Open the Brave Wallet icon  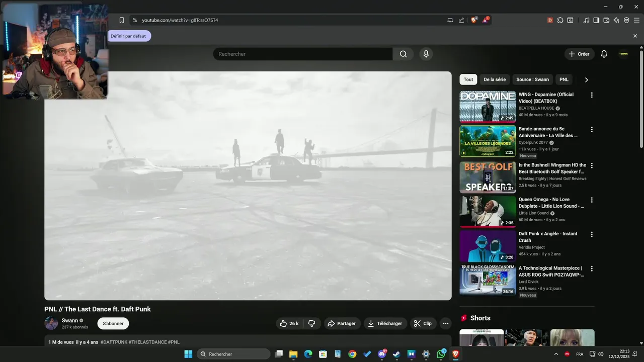click(606, 20)
